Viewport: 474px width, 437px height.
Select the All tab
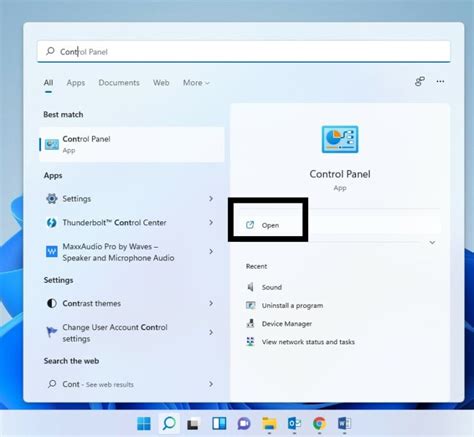click(x=48, y=83)
